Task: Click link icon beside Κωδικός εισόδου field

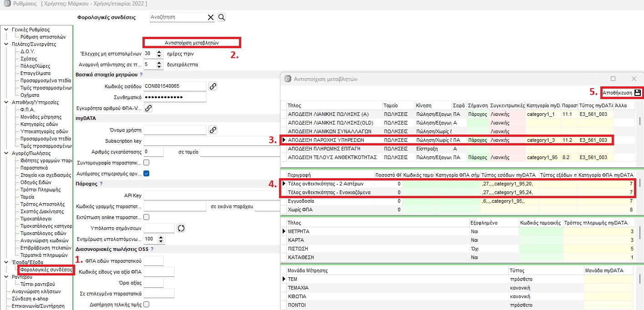Action: click(x=213, y=86)
